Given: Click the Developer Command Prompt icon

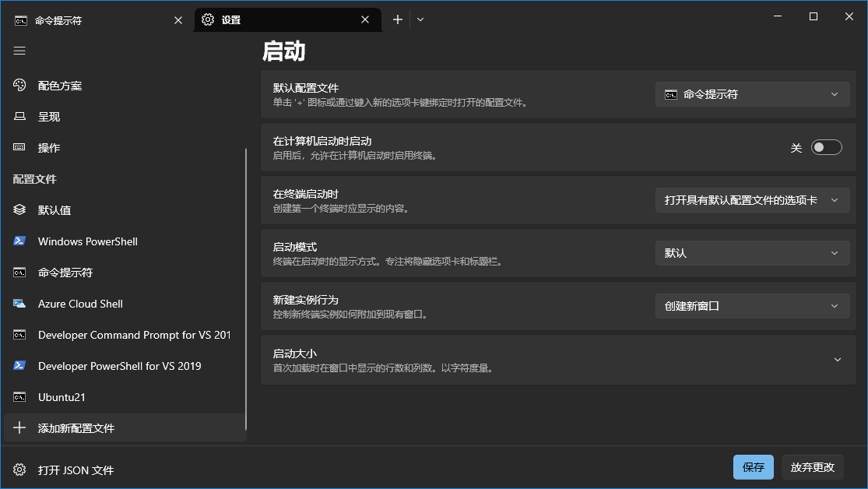Looking at the screenshot, I should (x=19, y=335).
